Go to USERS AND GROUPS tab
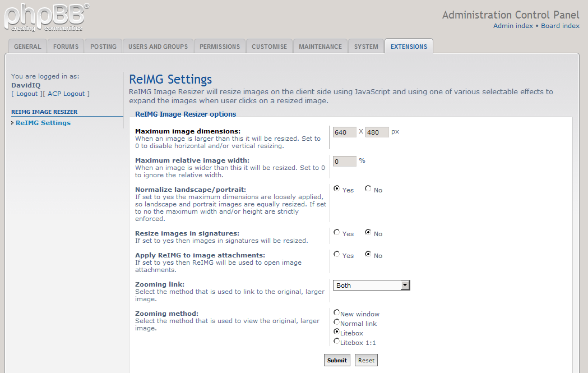The height and width of the screenshot is (373, 588). pyautogui.click(x=158, y=47)
